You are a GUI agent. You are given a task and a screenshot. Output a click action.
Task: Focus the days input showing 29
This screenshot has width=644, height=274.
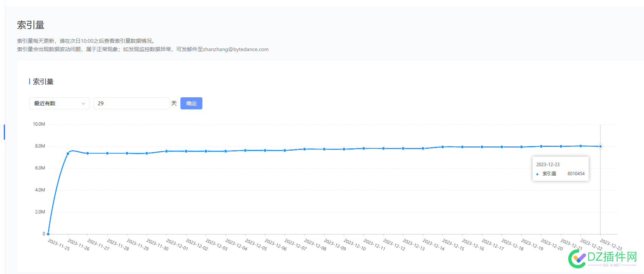click(x=131, y=103)
